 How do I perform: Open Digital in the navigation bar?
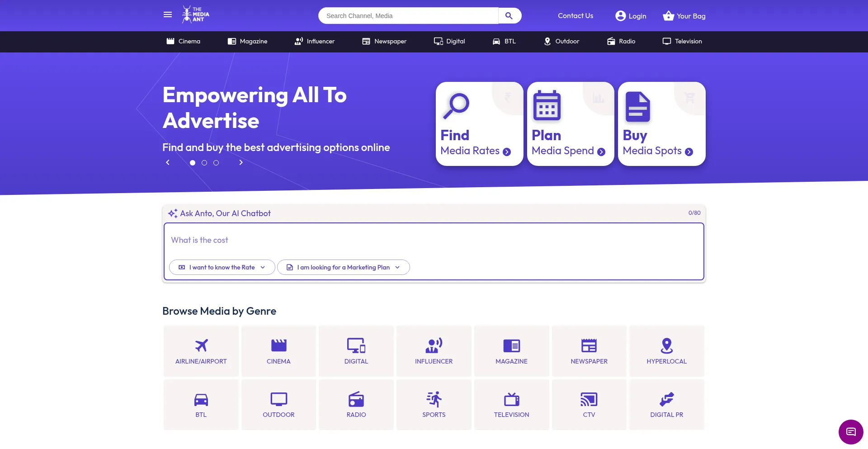pos(449,41)
